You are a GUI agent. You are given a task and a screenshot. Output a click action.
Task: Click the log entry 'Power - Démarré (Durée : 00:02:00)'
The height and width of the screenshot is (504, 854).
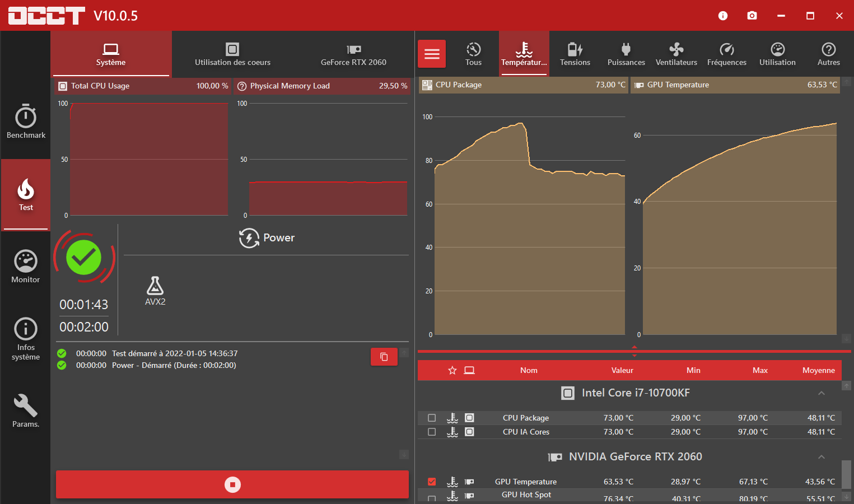(174, 365)
